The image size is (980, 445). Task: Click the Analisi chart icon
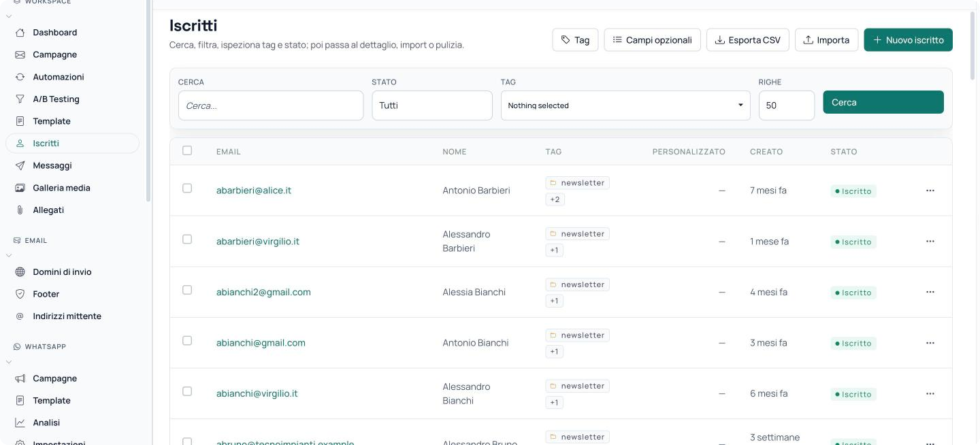click(x=20, y=423)
